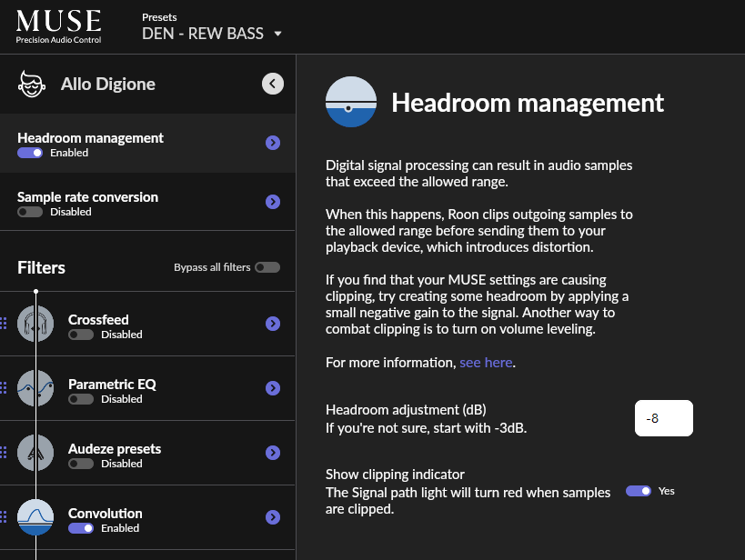Open Parametric EQ details via its chevron
Image resolution: width=745 pixels, height=560 pixels.
coord(272,388)
